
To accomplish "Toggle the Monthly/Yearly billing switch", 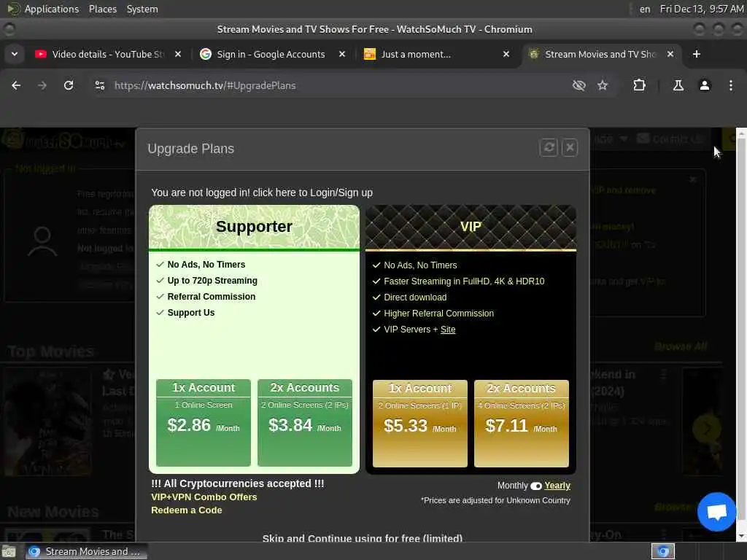I will point(536,486).
